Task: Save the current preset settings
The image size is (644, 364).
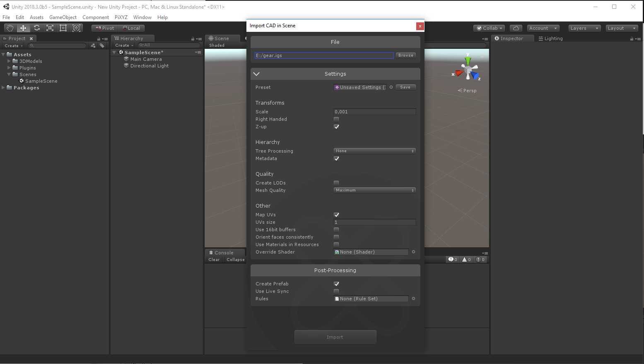Action: click(405, 87)
